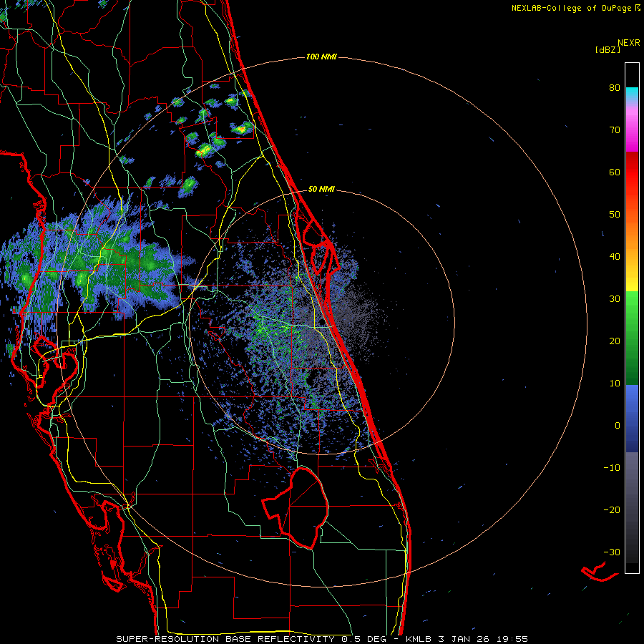Click the 'KMLB' radar site identifier
Screen dimensions: 644x644
419,639
